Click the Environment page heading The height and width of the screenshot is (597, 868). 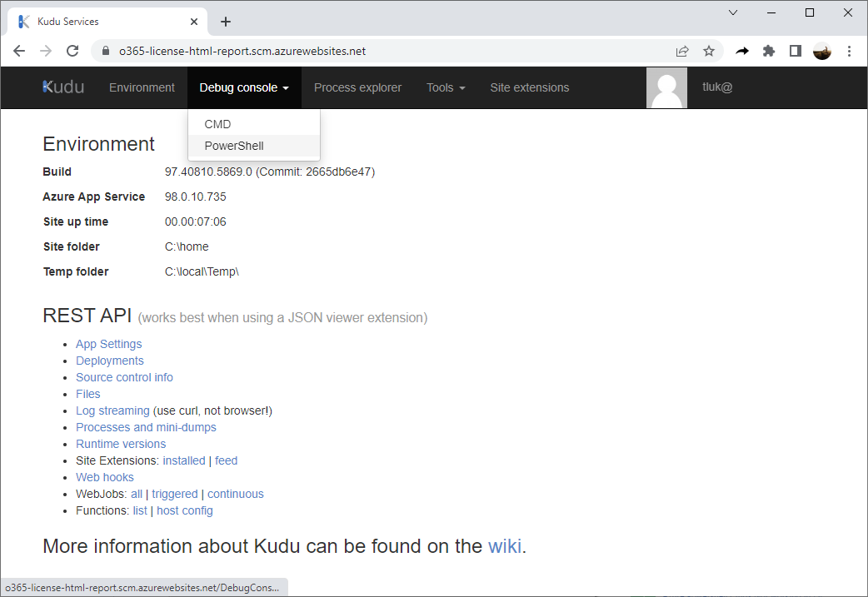(x=98, y=144)
